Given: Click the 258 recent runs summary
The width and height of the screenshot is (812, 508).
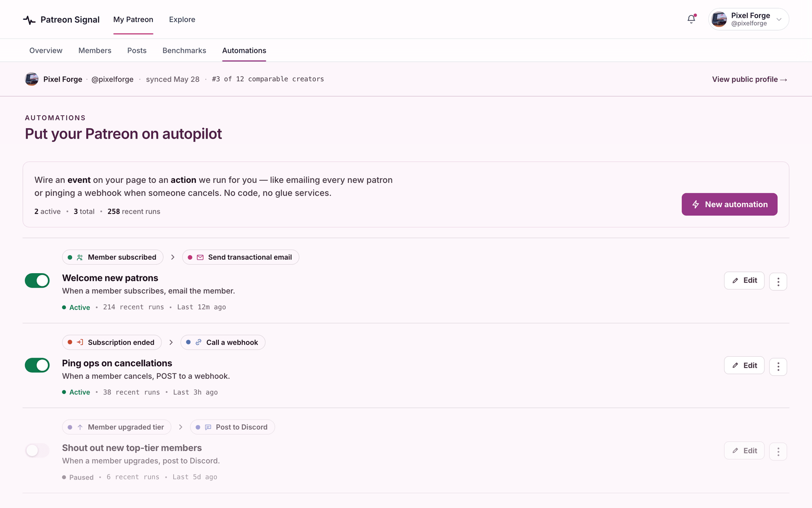Looking at the screenshot, I should point(134,211).
